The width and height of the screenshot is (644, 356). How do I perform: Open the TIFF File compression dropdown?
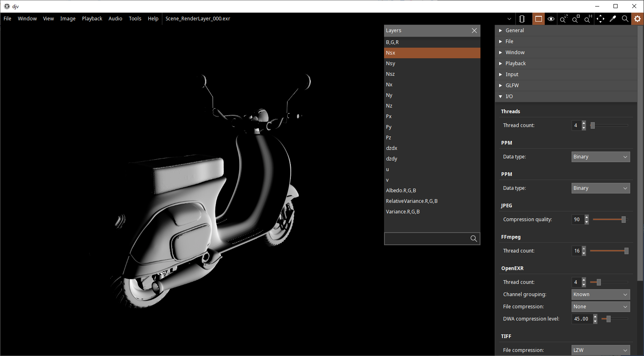point(600,350)
